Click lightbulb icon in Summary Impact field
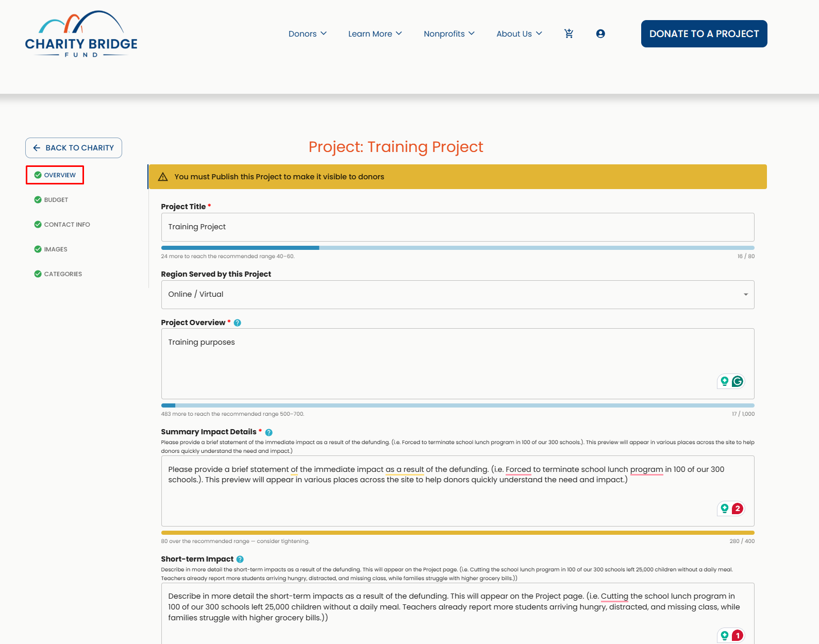The width and height of the screenshot is (819, 644). tap(725, 509)
